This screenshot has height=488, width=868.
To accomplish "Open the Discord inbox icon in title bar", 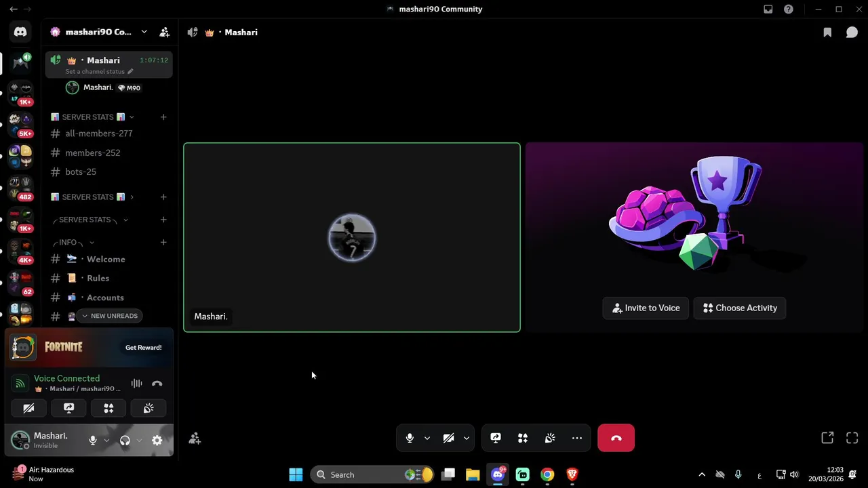I will (x=768, y=9).
